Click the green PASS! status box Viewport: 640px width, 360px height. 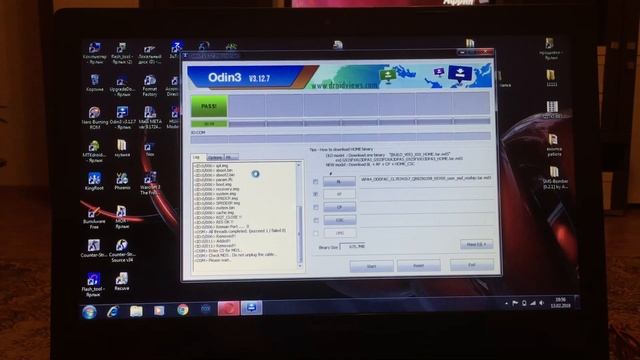click(209, 106)
